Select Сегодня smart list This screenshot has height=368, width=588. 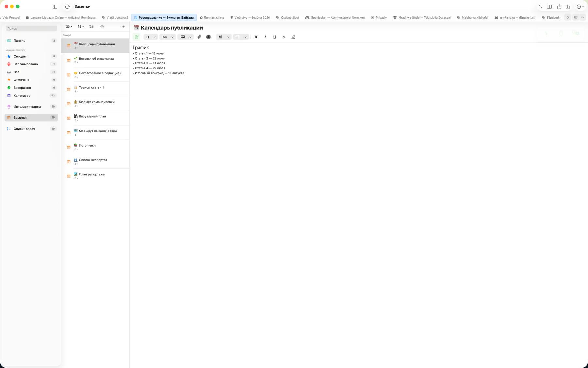[x=31, y=56]
